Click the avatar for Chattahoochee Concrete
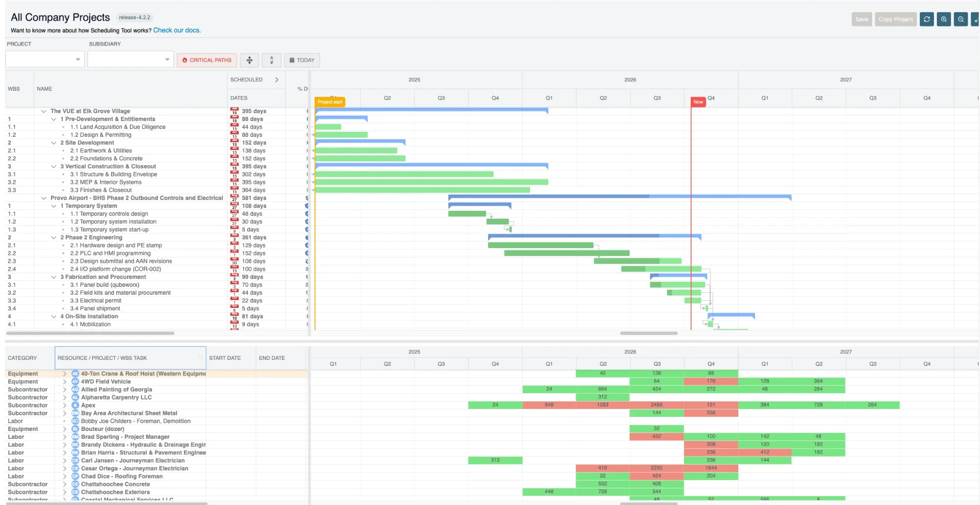 pyautogui.click(x=75, y=484)
